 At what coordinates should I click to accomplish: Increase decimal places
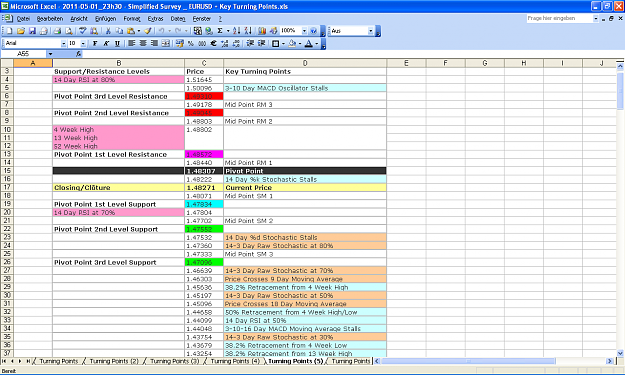[225, 43]
